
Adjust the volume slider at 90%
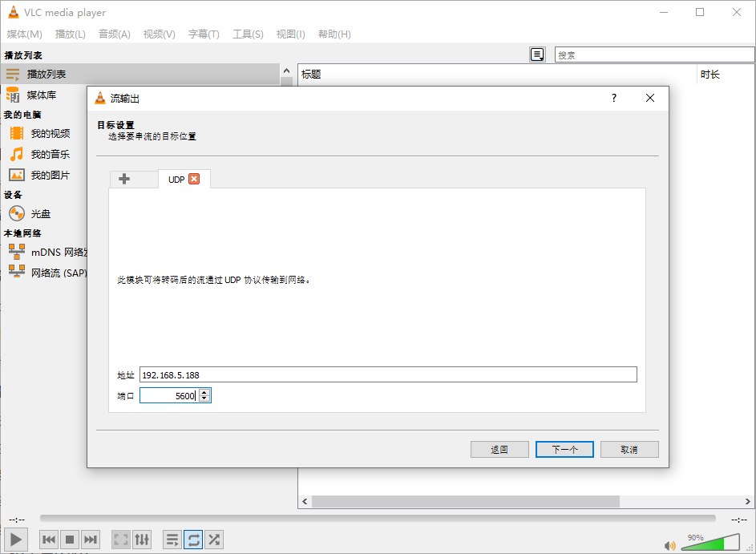pyautogui.click(x=710, y=543)
